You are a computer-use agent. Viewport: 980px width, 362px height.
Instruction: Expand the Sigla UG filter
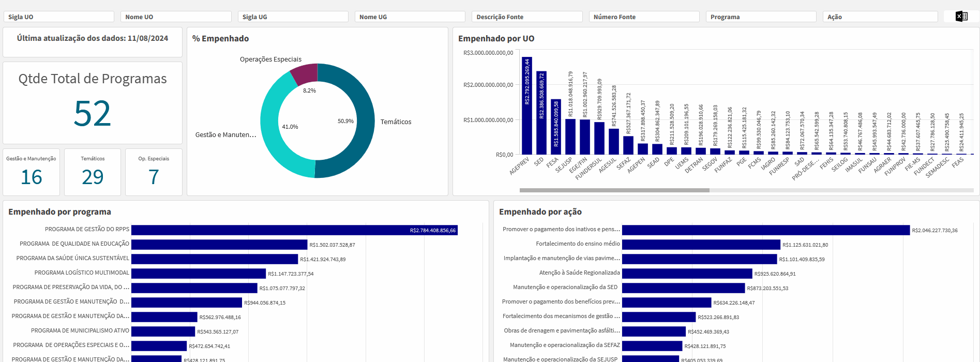(x=293, y=17)
